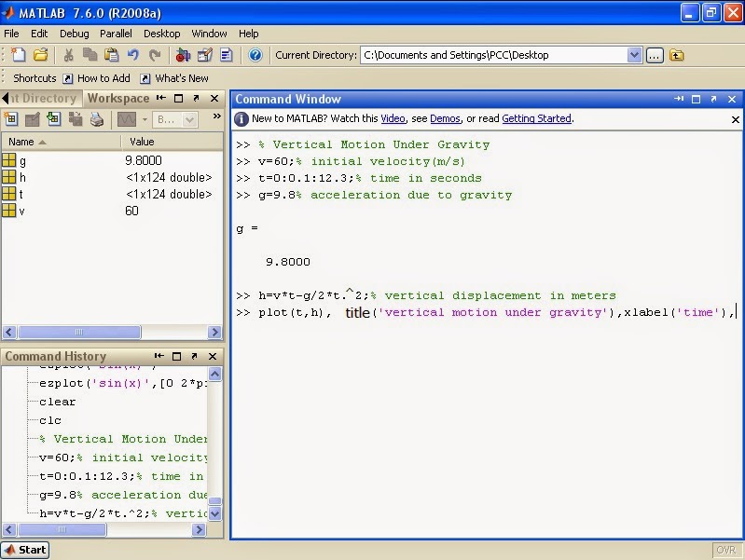Open the Profiler toolbar icon
Viewport: 745px width, 560px height.
pyautogui.click(x=227, y=55)
